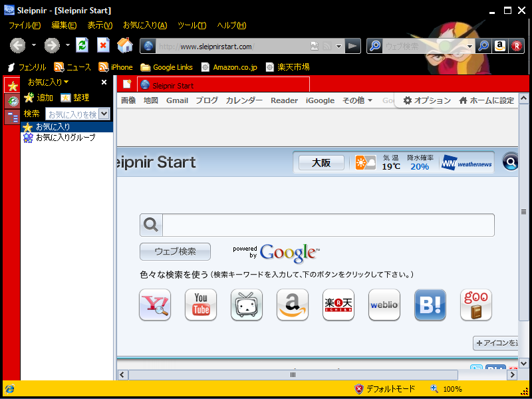
Task: Open the Google Links bookmark folder
Action: click(x=167, y=67)
